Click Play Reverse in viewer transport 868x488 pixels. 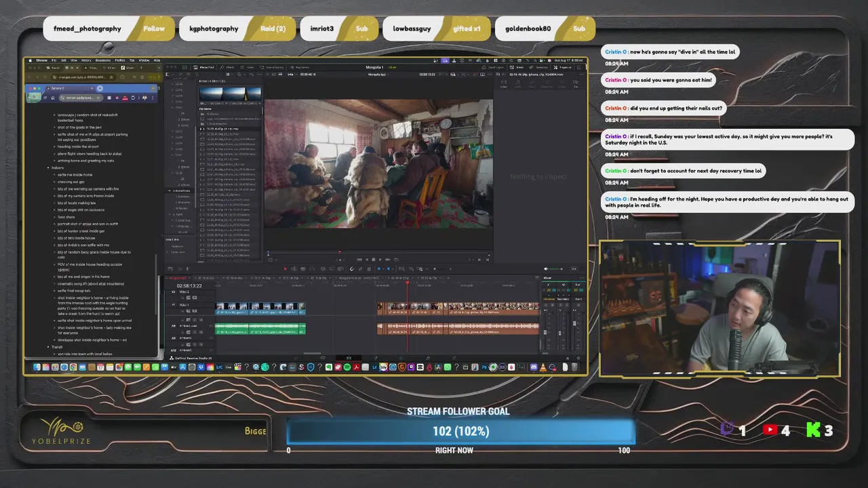coord(367,260)
